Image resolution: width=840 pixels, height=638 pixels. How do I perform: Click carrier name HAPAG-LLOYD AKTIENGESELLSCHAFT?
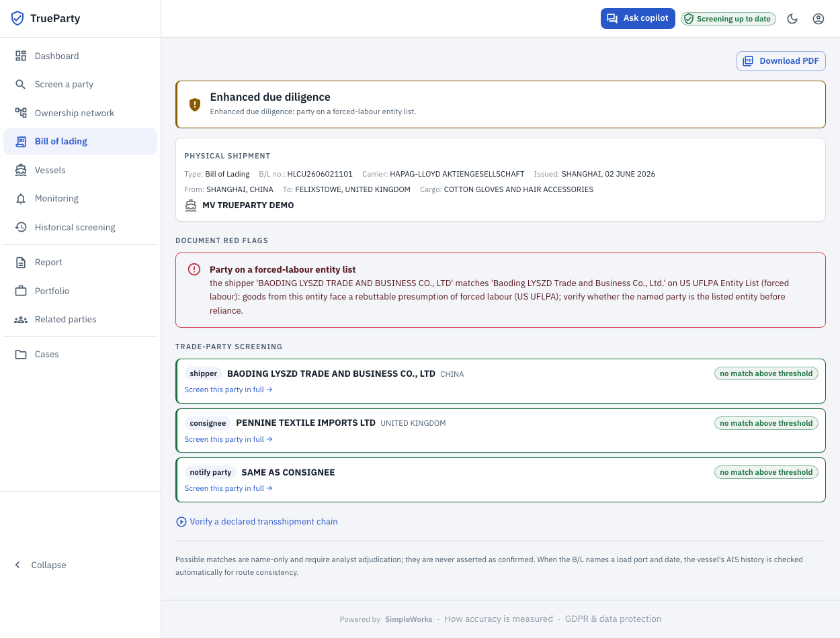click(457, 174)
